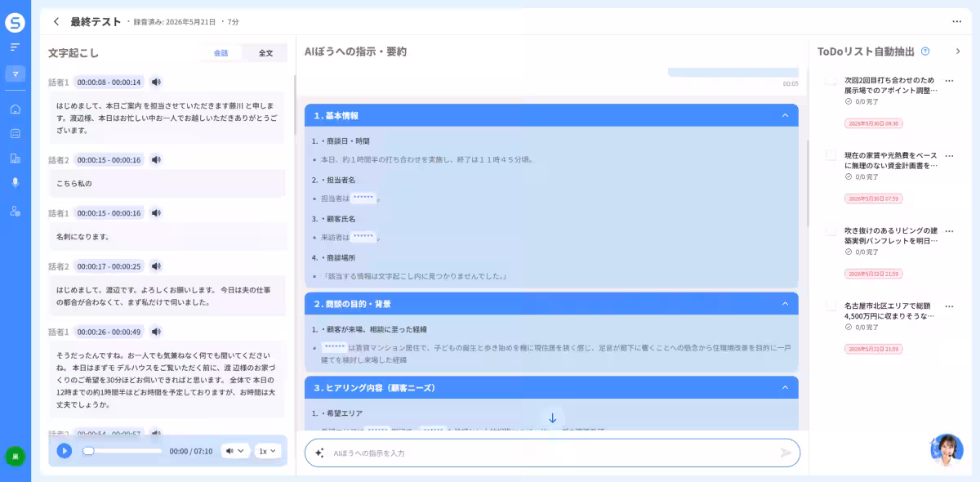The height and width of the screenshot is (482, 980).
Task: Click the scroll-down arrow button in summary
Action: tap(552, 418)
